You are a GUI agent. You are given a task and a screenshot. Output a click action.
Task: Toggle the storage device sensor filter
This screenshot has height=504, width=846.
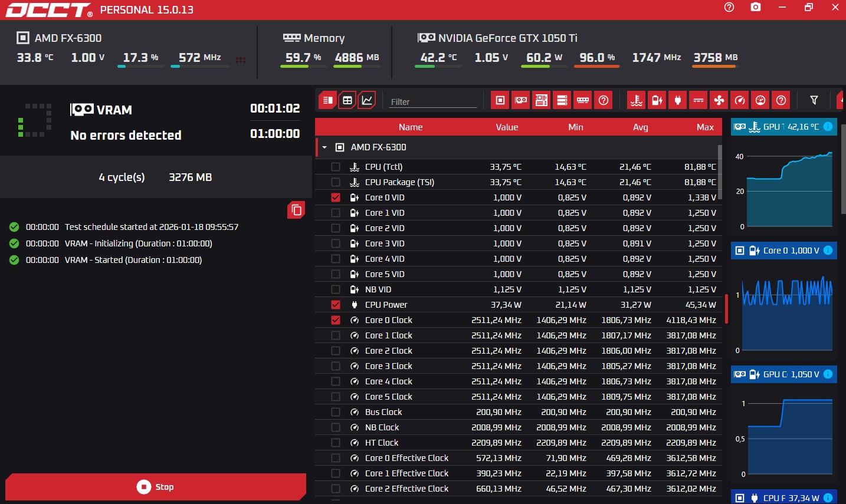562,100
